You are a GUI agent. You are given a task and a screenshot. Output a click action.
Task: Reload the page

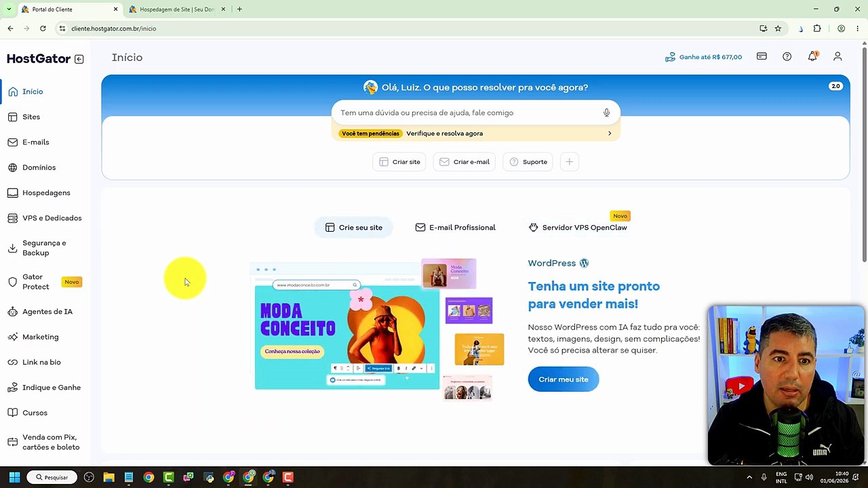pyautogui.click(x=43, y=28)
